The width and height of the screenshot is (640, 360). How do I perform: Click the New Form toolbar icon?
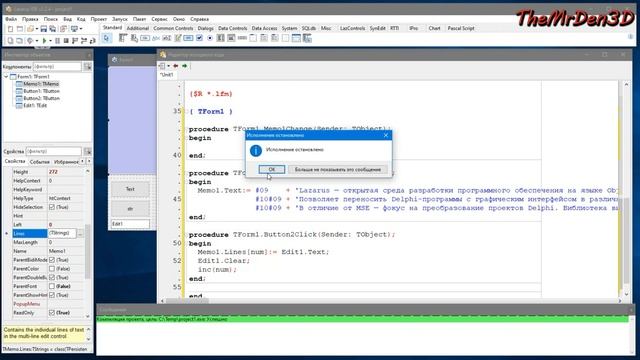coord(19,29)
